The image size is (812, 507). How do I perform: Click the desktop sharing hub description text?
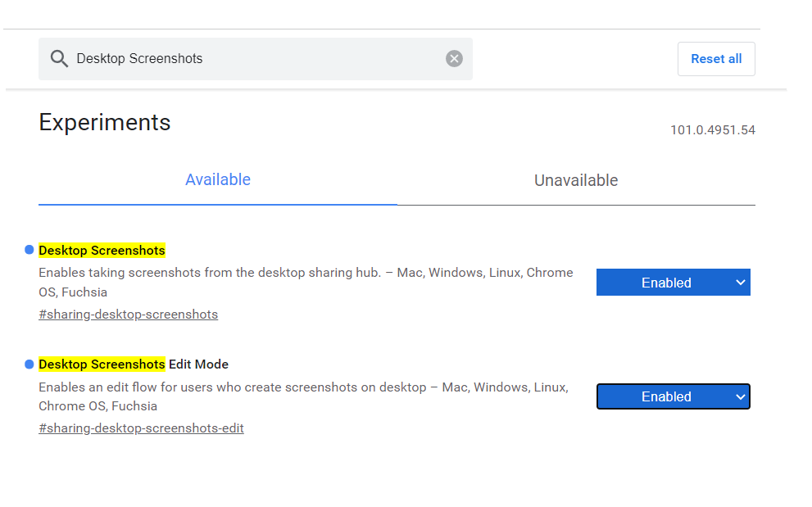tap(306, 273)
